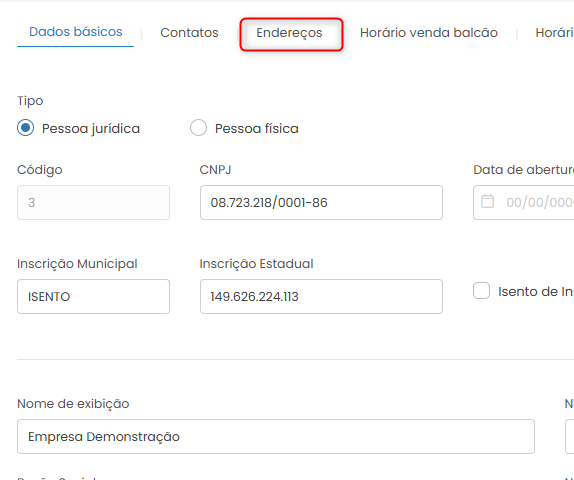Click the Nome de exibição field
The height and width of the screenshot is (480, 574).
(276, 436)
